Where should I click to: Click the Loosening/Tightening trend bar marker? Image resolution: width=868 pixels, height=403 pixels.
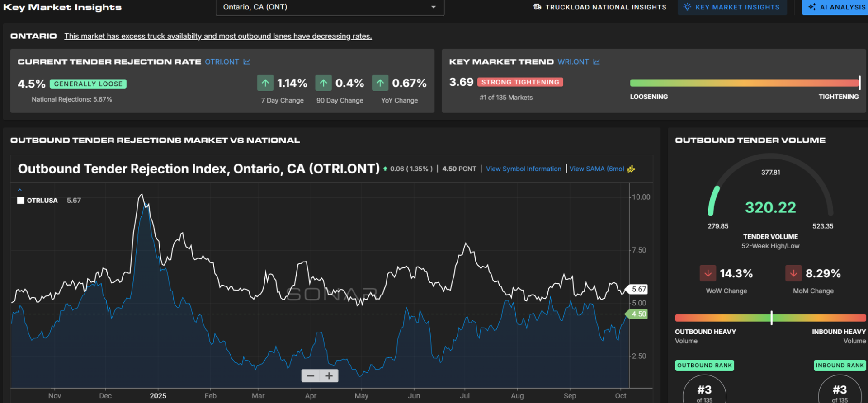point(859,83)
